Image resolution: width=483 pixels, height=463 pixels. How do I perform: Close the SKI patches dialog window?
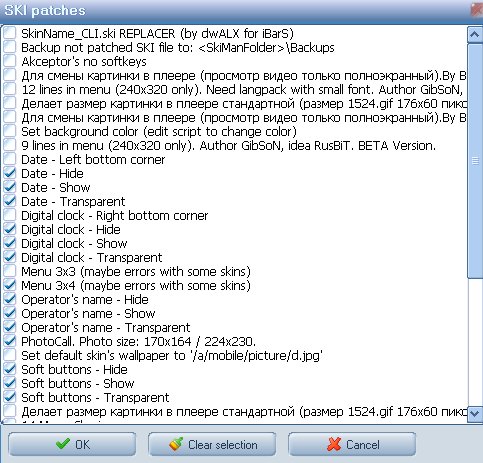tap(477, 10)
